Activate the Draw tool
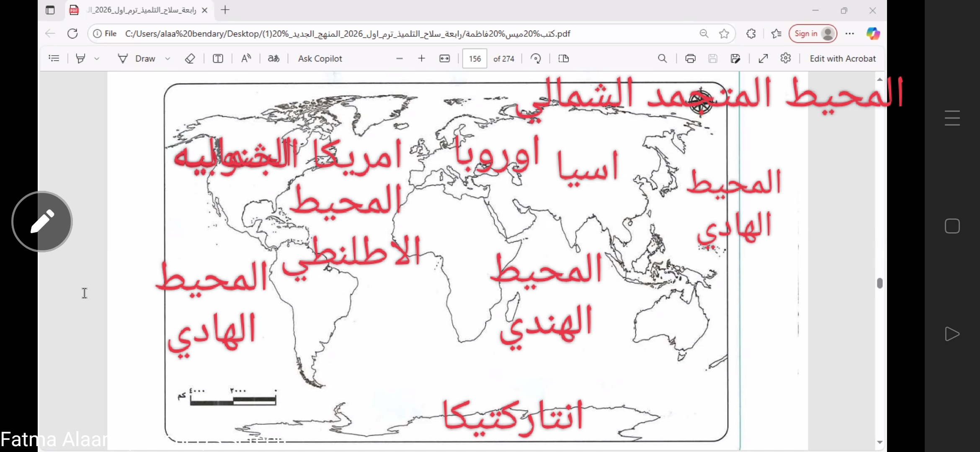Image resolution: width=980 pixels, height=452 pixels. tap(137, 59)
